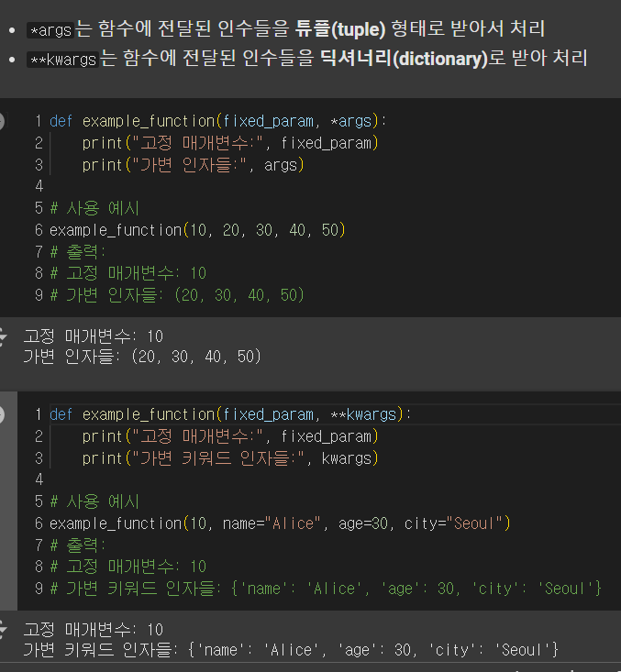Click the call with name="Alice" arguments
This screenshot has height=672, width=621.
(280, 523)
